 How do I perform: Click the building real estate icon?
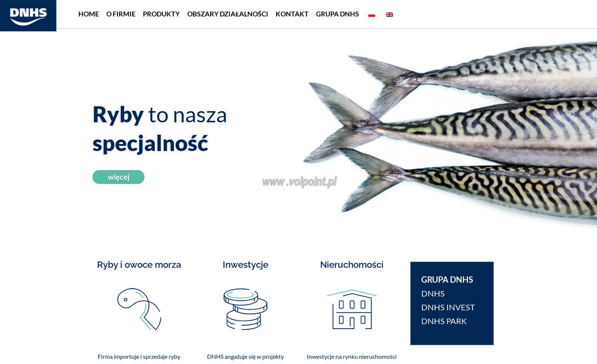point(352,309)
